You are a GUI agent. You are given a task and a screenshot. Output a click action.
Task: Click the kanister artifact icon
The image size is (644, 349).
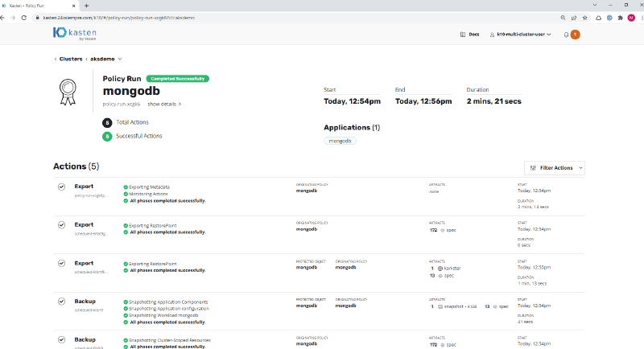coord(440,269)
